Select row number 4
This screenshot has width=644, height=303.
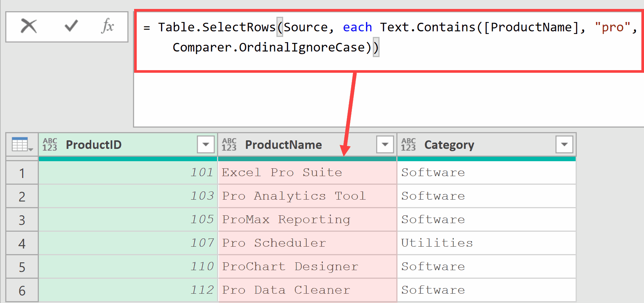click(22, 244)
